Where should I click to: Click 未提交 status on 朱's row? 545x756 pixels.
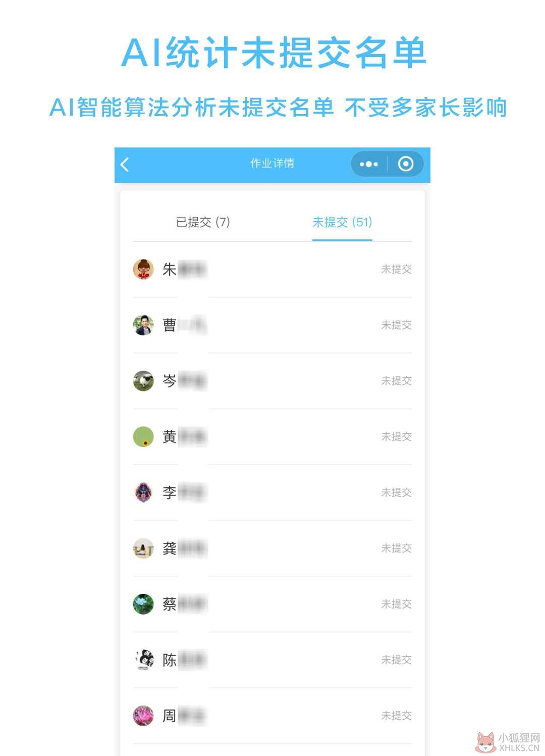pyautogui.click(x=396, y=269)
